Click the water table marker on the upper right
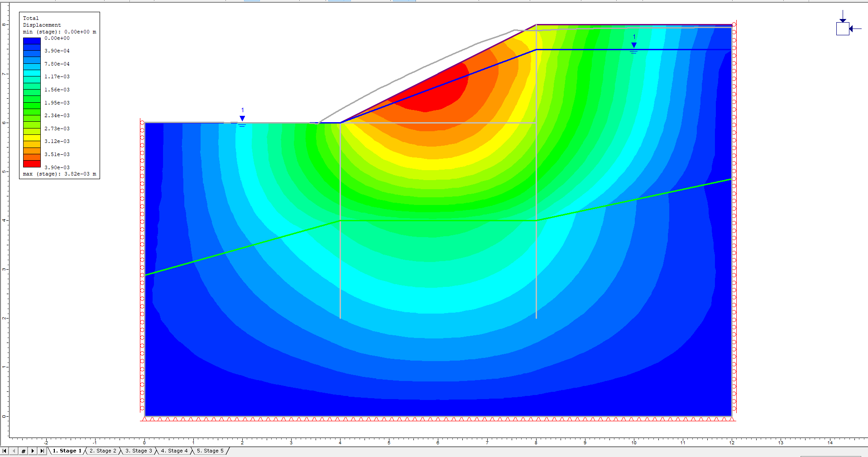This screenshot has width=868, height=457. [634, 45]
